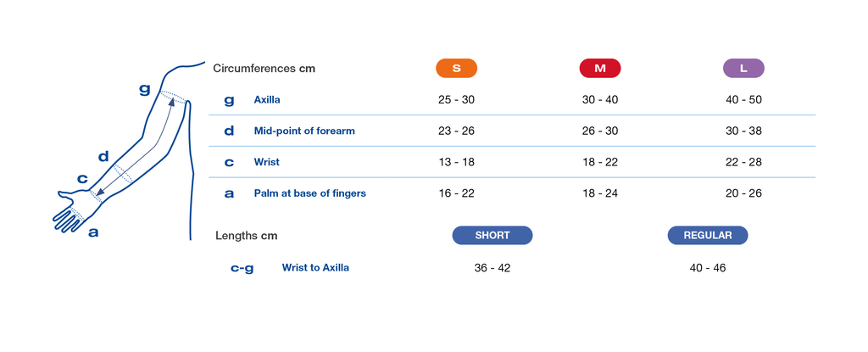Select the REGULAR length pill
Viewport: 868px width, 352px height.
(x=708, y=235)
